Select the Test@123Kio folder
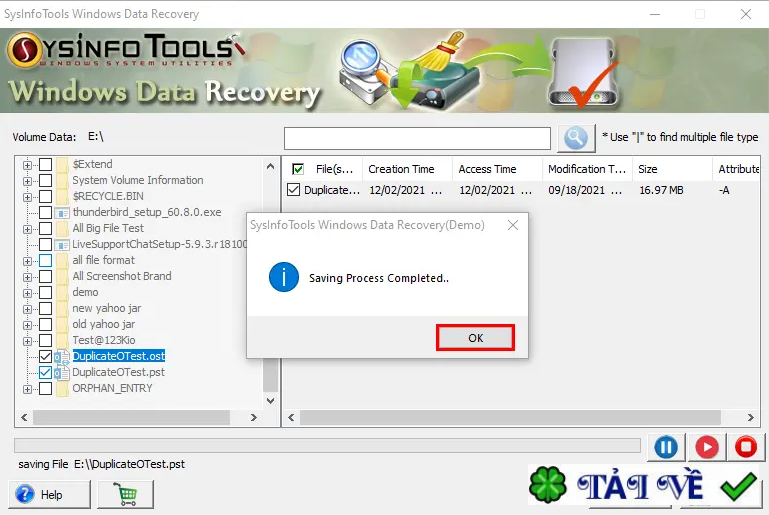Viewport: 769px width, 515px height. (103, 340)
